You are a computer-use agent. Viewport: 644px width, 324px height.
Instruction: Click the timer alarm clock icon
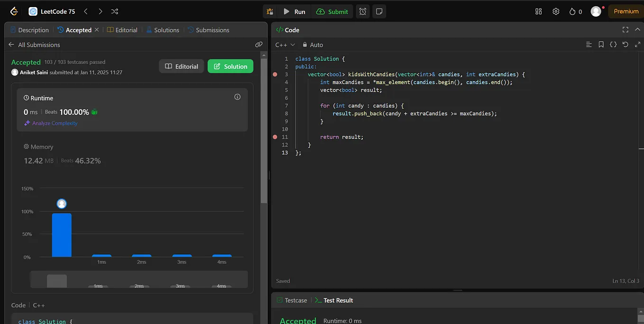click(x=362, y=11)
